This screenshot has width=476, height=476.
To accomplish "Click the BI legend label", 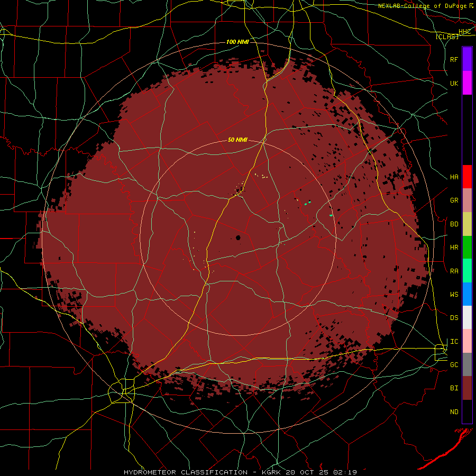I will [x=454, y=388].
